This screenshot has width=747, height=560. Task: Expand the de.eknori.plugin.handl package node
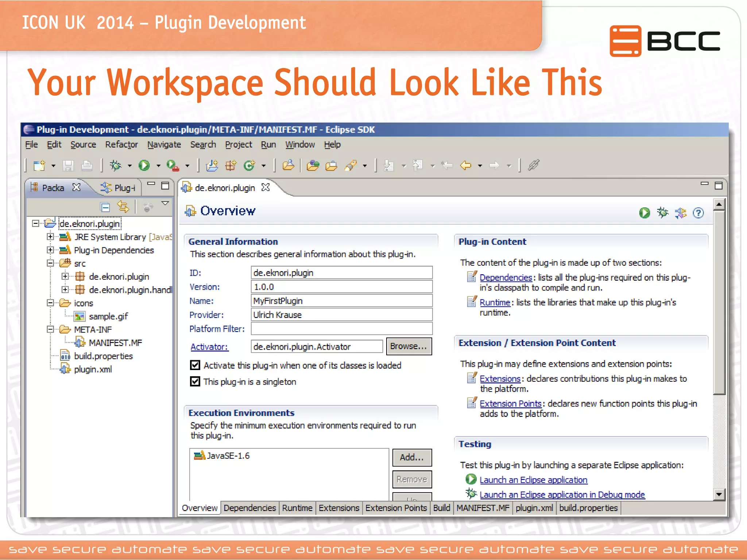point(65,289)
